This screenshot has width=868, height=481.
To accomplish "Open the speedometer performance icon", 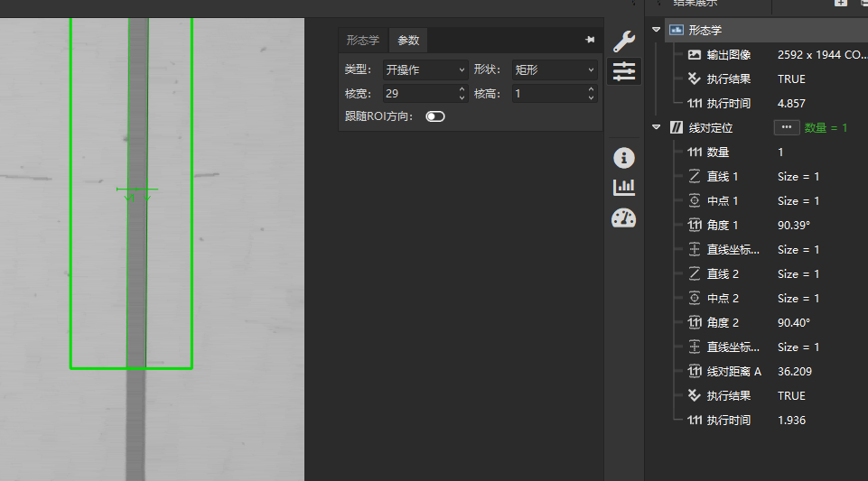I will [624, 217].
